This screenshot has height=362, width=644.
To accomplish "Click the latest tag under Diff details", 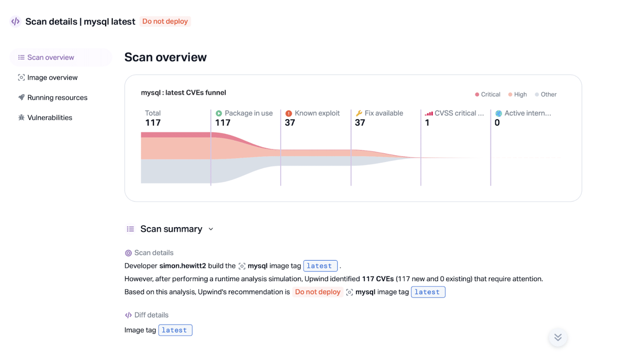I will click(x=175, y=330).
